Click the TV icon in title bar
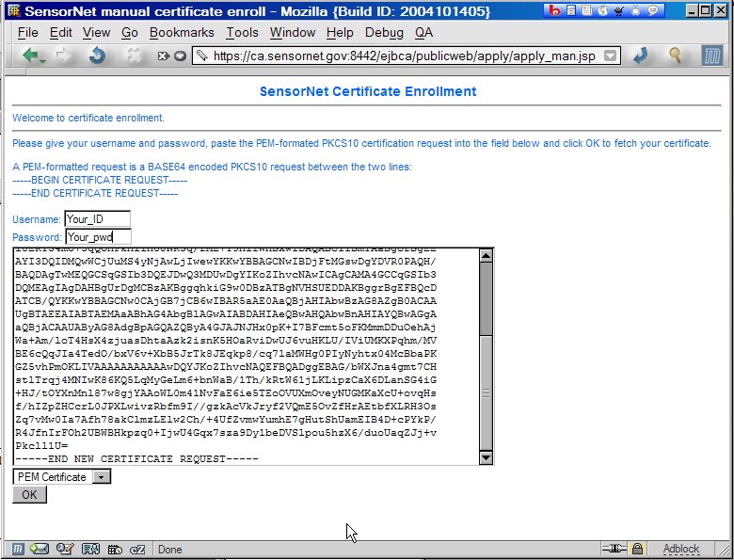The width and height of the screenshot is (734, 560). pos(635,10)
